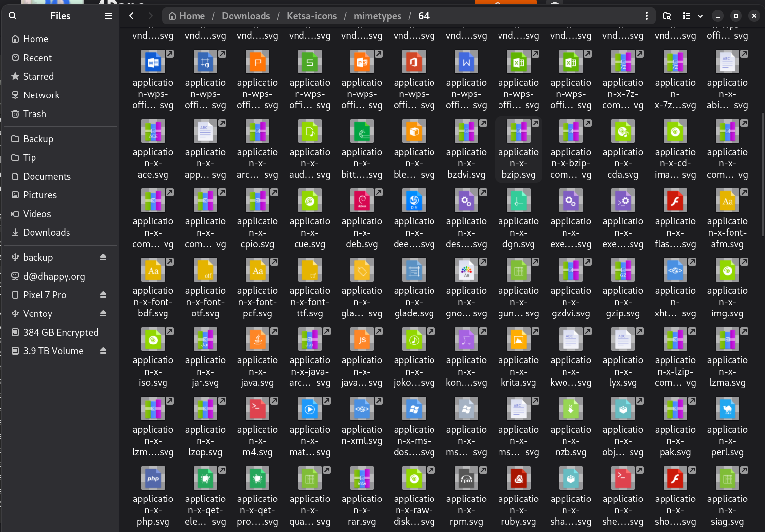Navigate to the Ketsa-icons breadcrumb
This screenshot has height=532, width=765.
pos(311,16)
